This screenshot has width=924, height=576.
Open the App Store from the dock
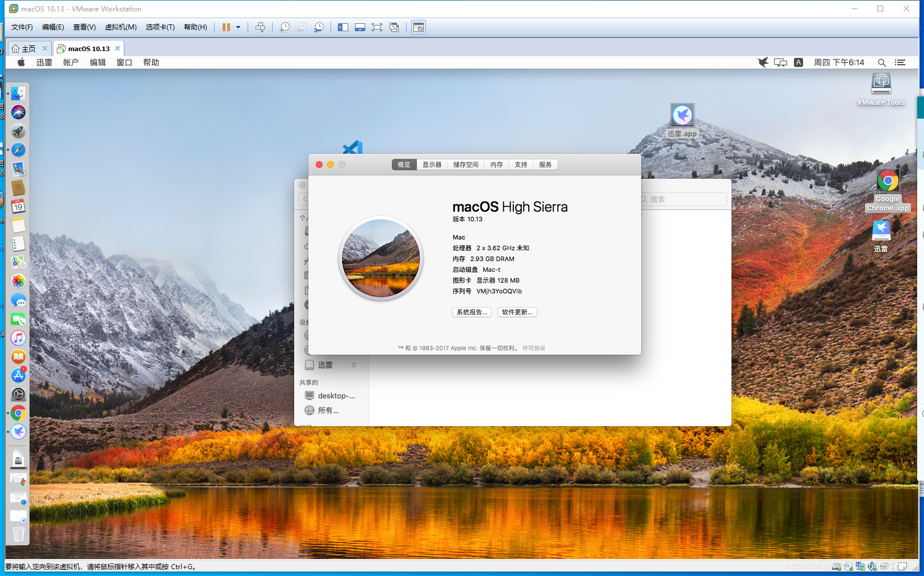pyautogui.click(x=18, y=375)
